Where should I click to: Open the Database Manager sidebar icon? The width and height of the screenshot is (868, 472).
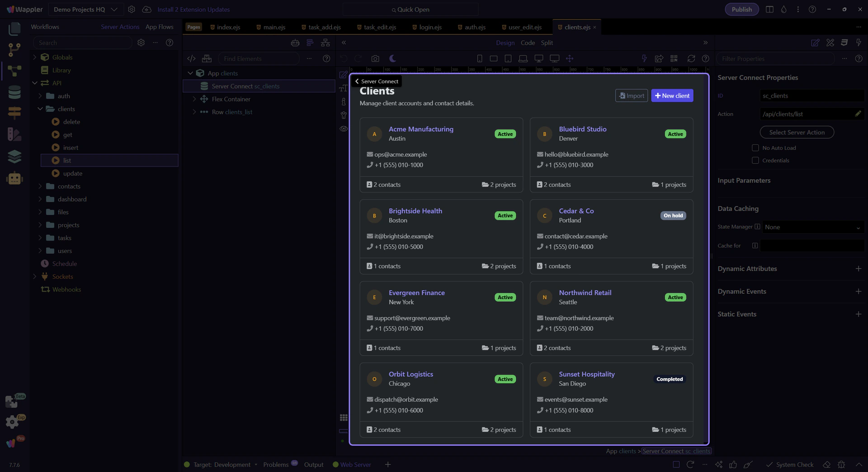tap(14, 92)
